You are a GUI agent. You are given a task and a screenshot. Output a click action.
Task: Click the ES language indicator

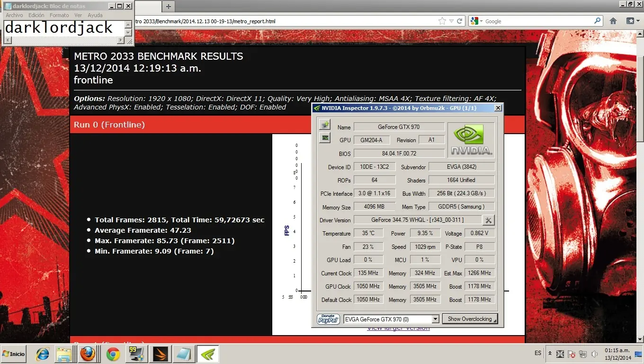(538, 353)
